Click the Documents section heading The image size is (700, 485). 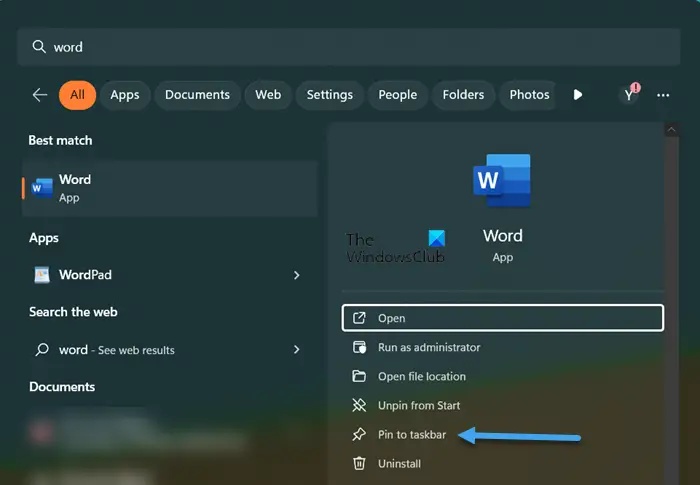[x=62, y=386]
